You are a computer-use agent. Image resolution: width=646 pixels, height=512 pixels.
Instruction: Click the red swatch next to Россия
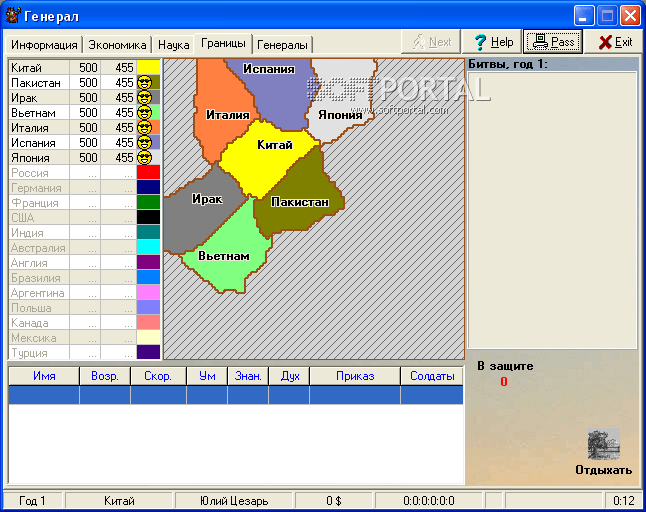(x=148, y=173)
